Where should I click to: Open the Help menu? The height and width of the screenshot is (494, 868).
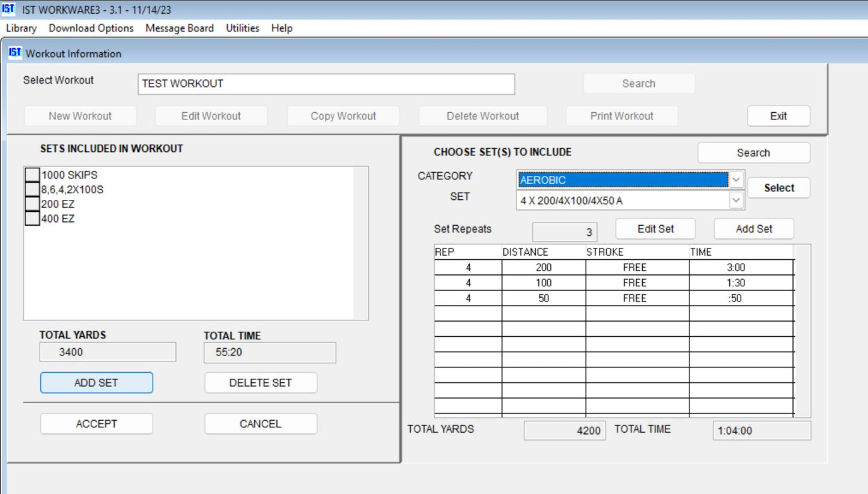282,28
